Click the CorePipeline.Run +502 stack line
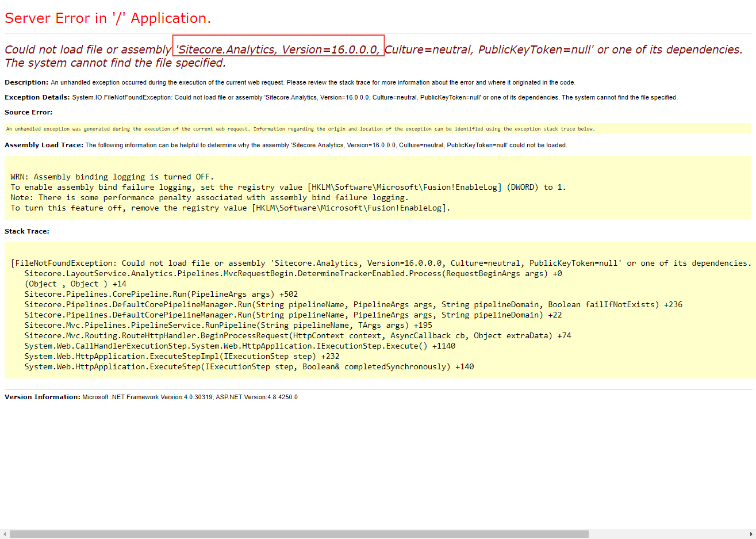This screenshot has width=756, height=539. coord(161,294)
